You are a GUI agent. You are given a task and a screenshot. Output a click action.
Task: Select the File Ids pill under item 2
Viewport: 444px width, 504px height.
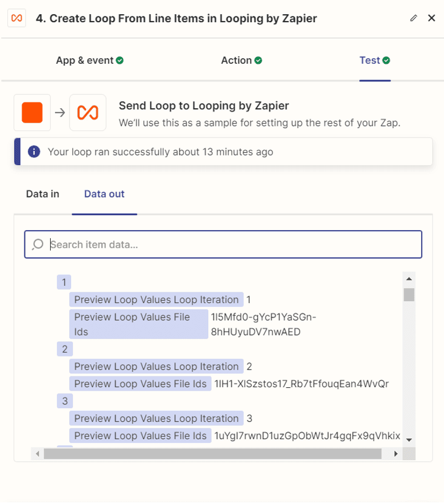[139, 383]
